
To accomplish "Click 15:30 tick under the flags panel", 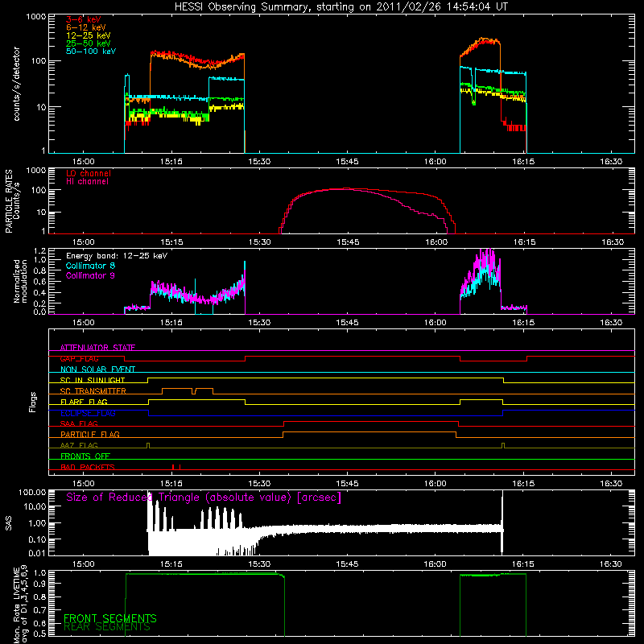I will 259,484.
